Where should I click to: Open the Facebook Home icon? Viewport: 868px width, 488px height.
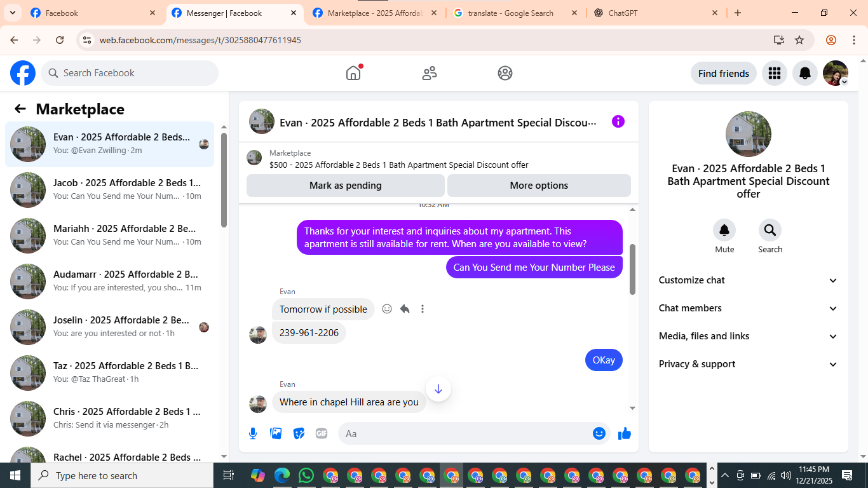click(x=353, y=73)
